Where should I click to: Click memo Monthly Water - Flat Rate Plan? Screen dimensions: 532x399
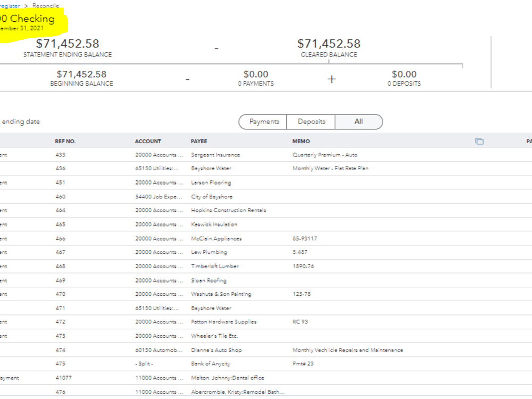point(330,168)
